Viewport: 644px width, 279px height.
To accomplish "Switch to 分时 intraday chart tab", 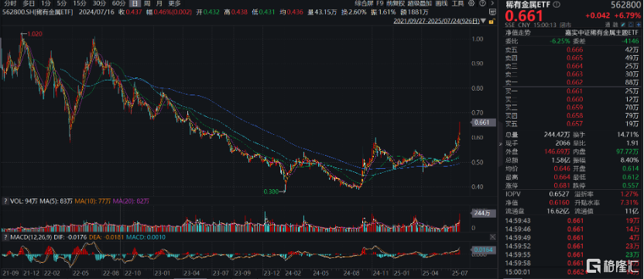I will pos(9,3).
